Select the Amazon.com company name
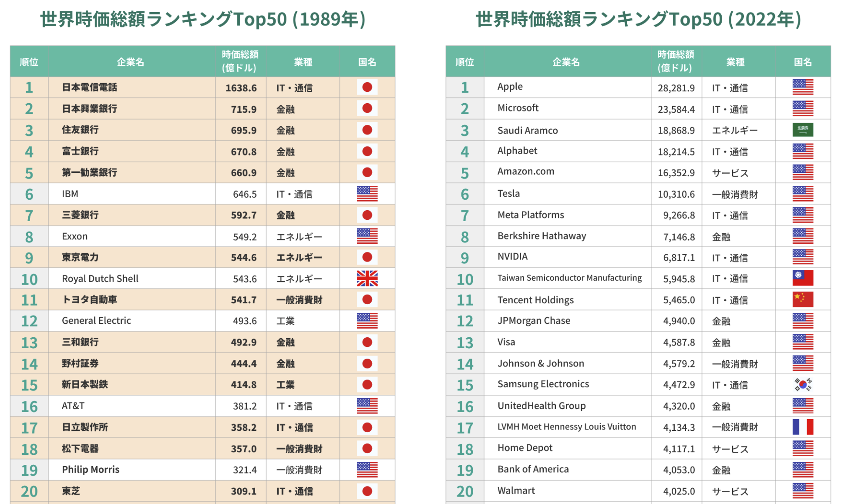Screen dimensions: 841x504 point(526,171)
